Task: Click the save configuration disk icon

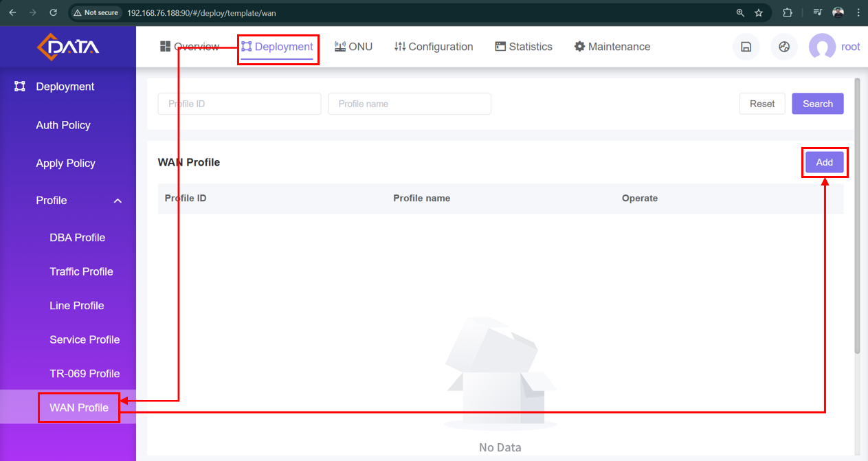Action: tap(746, 47)
